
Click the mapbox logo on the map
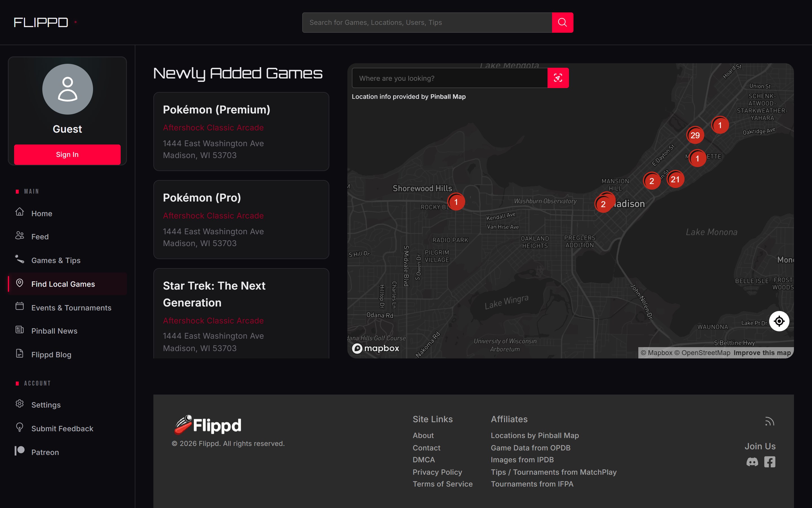coord(376,349)
